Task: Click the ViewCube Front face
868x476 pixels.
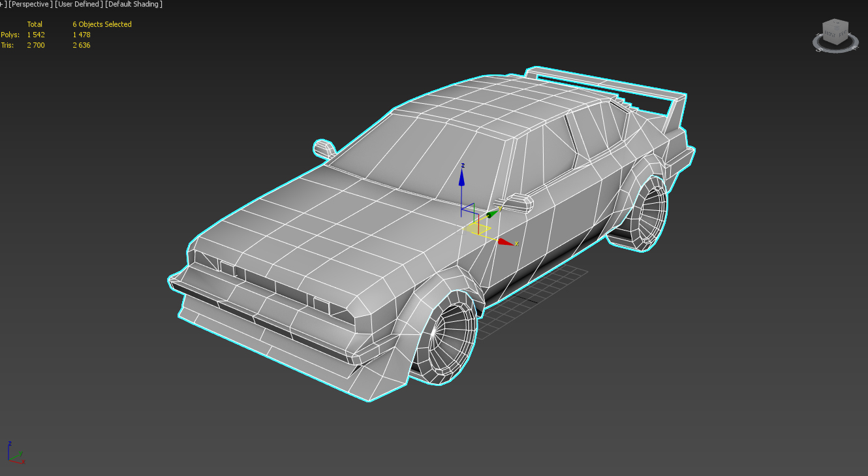Action: coord(831,33)
